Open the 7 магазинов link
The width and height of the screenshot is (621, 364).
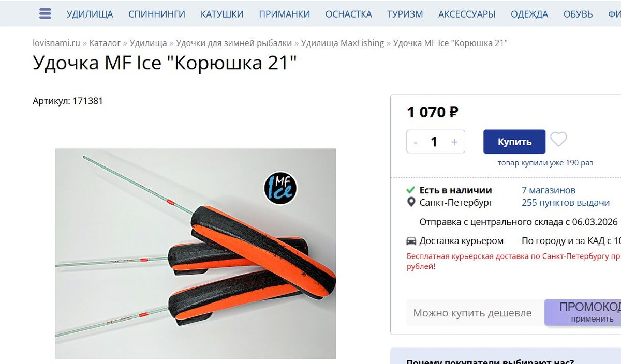coord(549,190)
